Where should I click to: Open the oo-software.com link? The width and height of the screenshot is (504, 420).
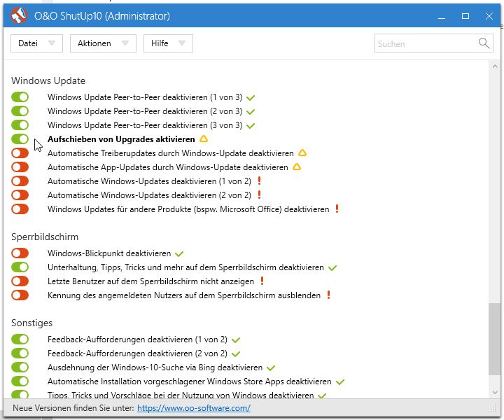[x=194, y=408]
